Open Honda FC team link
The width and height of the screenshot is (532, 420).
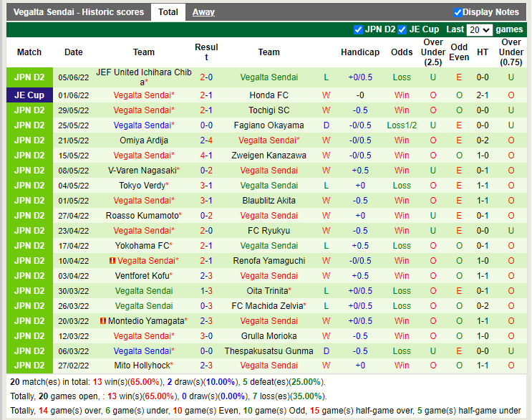click(x=269, y=95)
